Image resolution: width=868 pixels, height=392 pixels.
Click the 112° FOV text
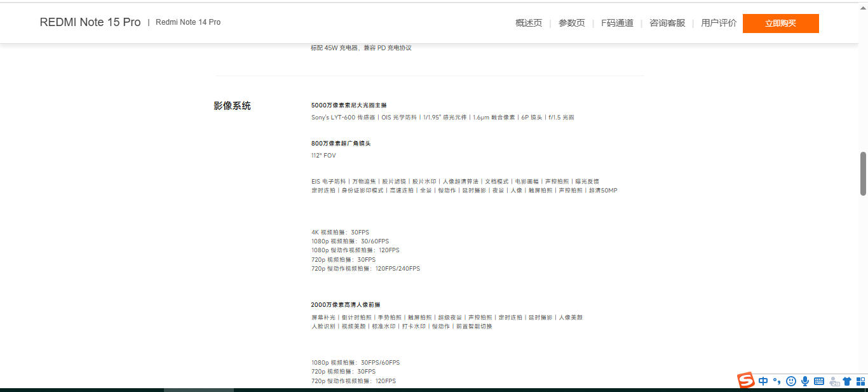pyautogui.click(x=323, y=156)
